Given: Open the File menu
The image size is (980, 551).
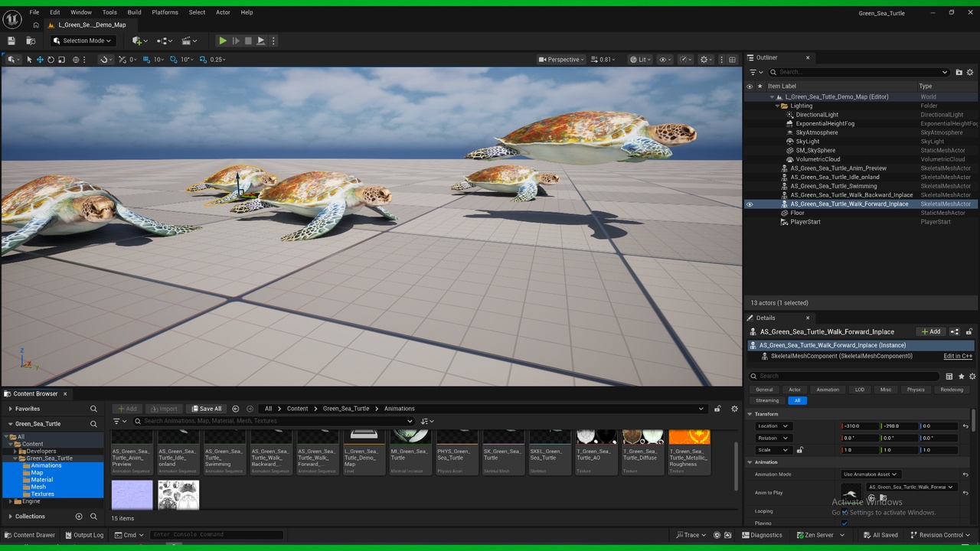Looking at the screenshot, I should (x=34, y=12).
